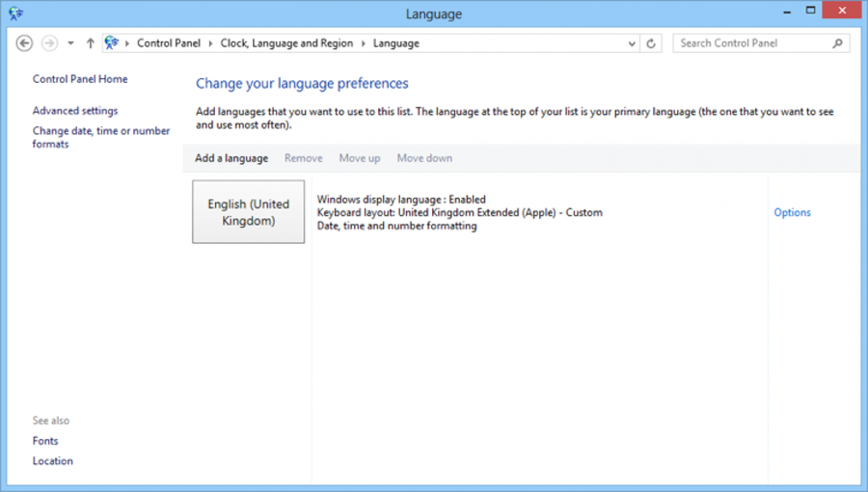Viewport: 868px width, 492px height.
Task: Select Control Panel in the breadcrumb
Action: pyautogui.click(x=169, y=43)
